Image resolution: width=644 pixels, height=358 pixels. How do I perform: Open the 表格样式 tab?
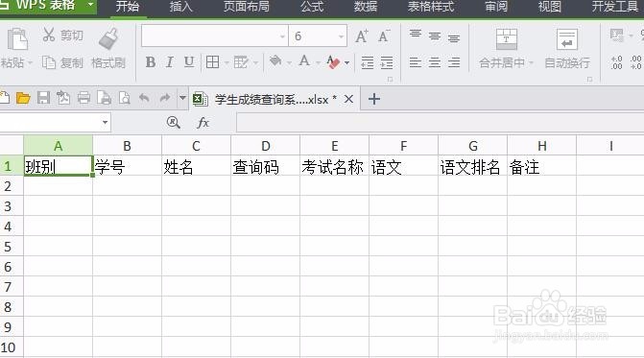click(431, 6)
